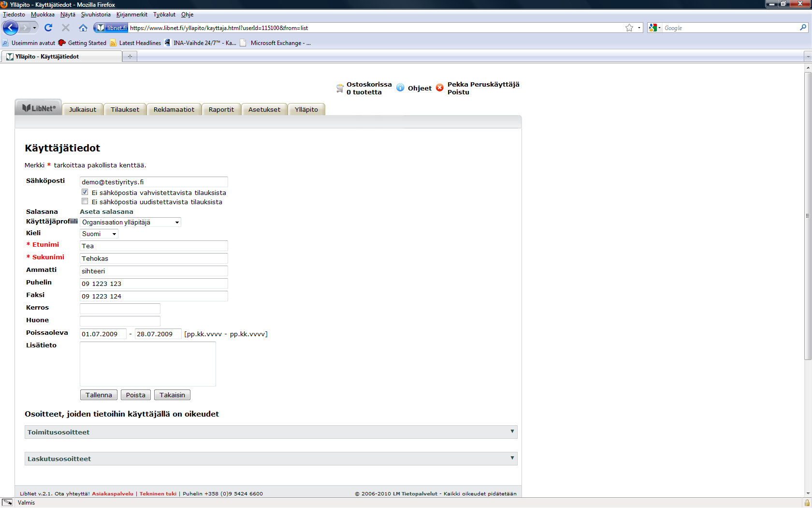Expand the Toimitusosoitteet section

(271, 432)
